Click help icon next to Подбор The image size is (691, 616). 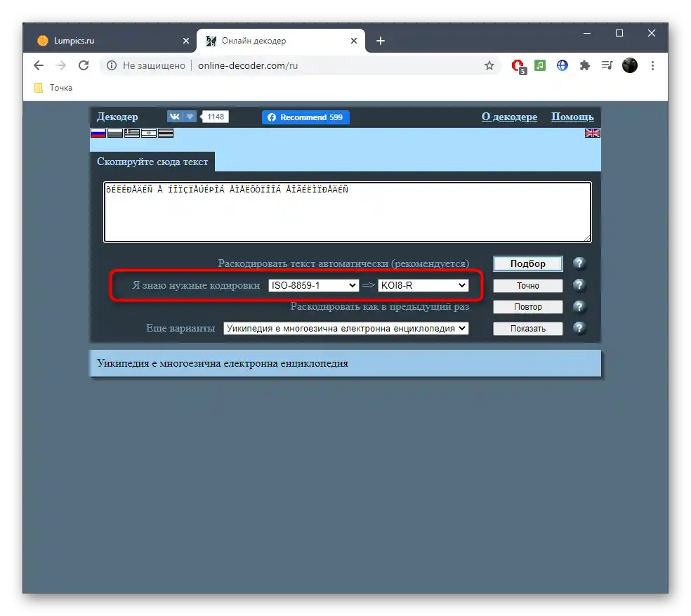[x=579, y=263]
